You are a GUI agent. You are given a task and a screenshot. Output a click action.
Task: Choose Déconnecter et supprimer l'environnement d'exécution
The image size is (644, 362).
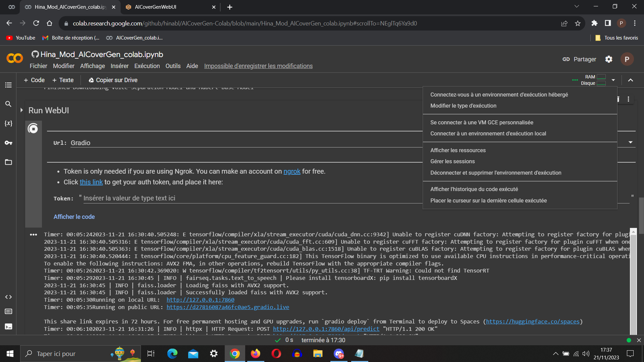(520, 173)
